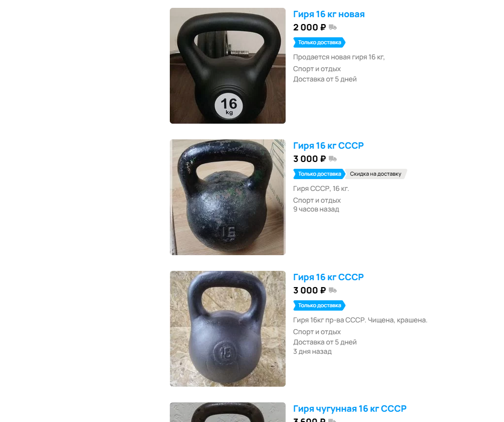Click the delivery truck icon beside 2 000 ₽
Viewport: 504px width, 422px height.
pyautogui.click(x=333, y=27)
